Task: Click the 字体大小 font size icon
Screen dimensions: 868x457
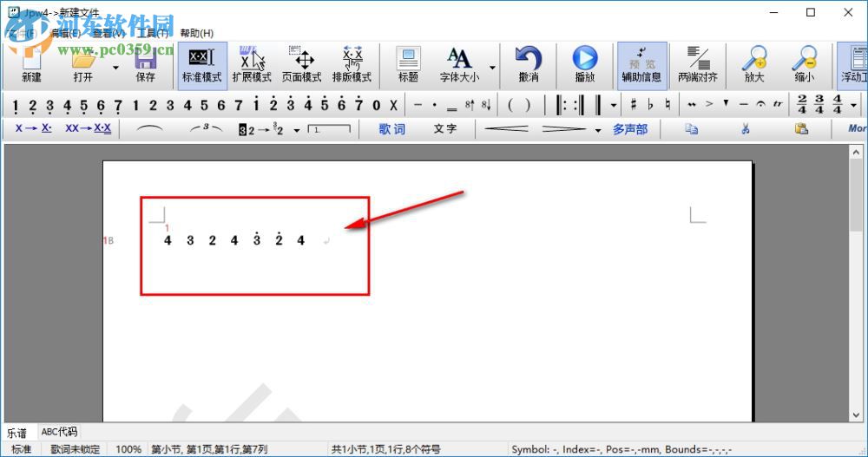Action: (459, 65)
